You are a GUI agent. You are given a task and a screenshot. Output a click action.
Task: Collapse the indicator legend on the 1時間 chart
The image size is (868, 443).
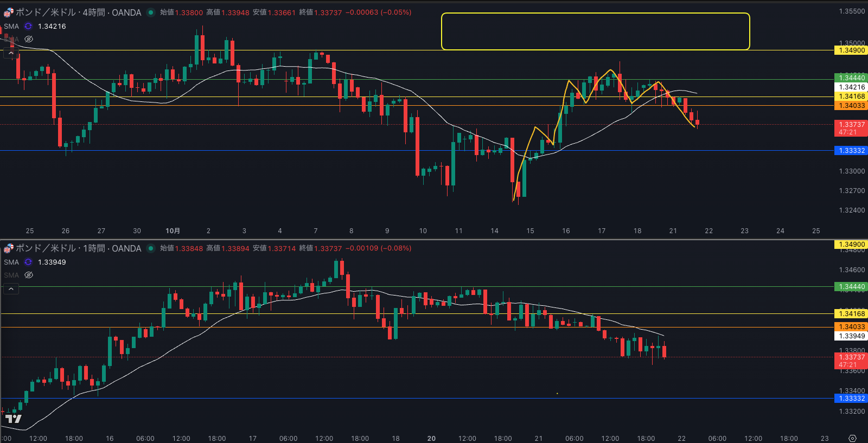tap(11, 289)
